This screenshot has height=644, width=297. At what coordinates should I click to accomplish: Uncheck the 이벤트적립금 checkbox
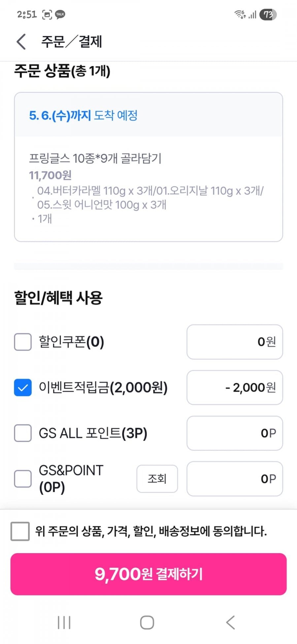pos(23,387)
